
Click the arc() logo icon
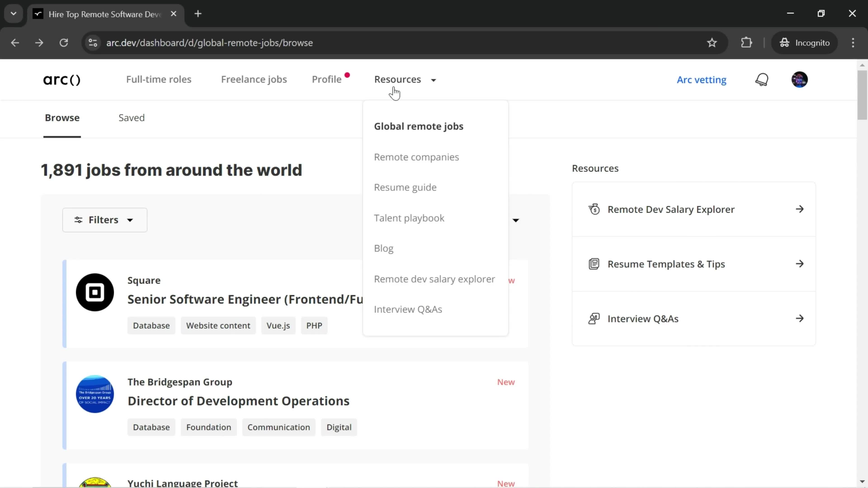62,79
